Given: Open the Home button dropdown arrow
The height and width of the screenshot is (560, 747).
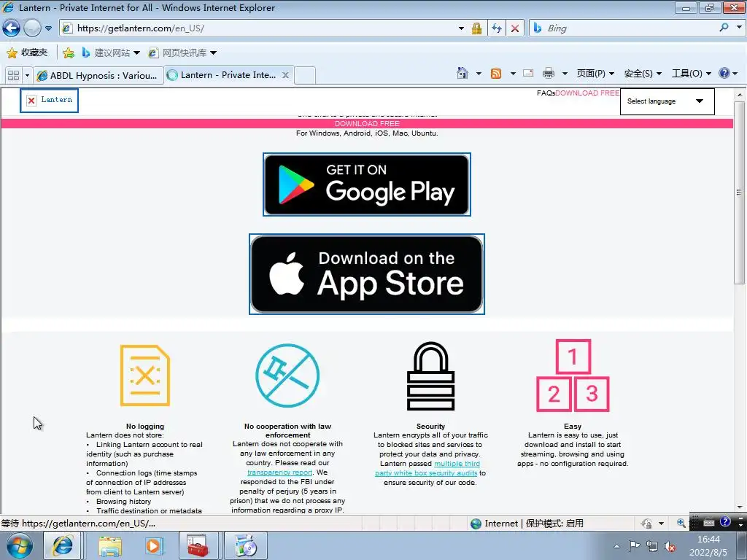Looking at the screenshot, I should [479, 74].
